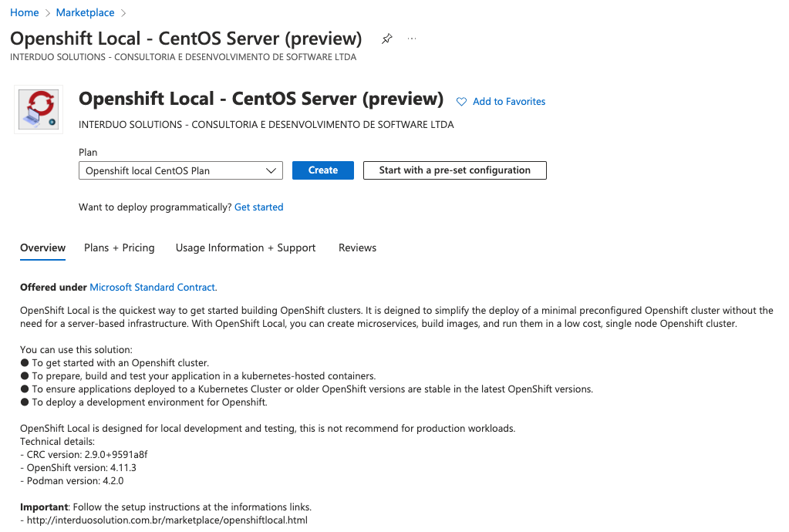Go to Home in the breadcrumb
This screenshot has height=532, width=789.
point(24,12)
